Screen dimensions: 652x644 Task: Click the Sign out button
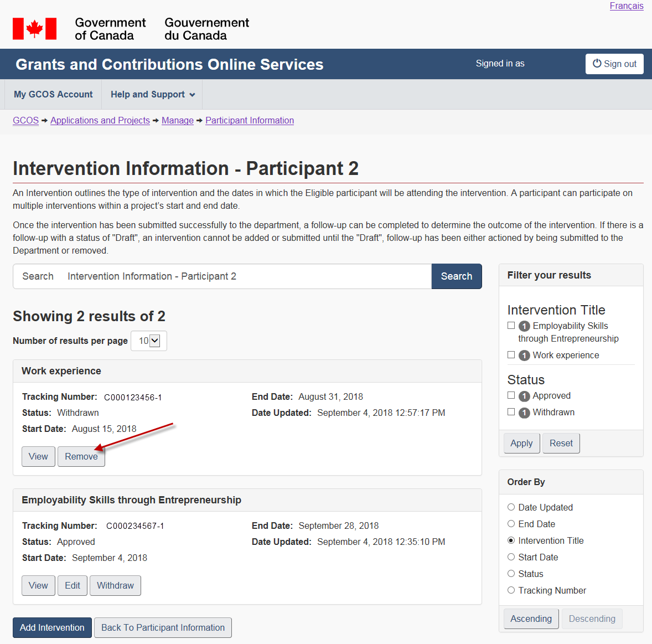tap(614, 64)
